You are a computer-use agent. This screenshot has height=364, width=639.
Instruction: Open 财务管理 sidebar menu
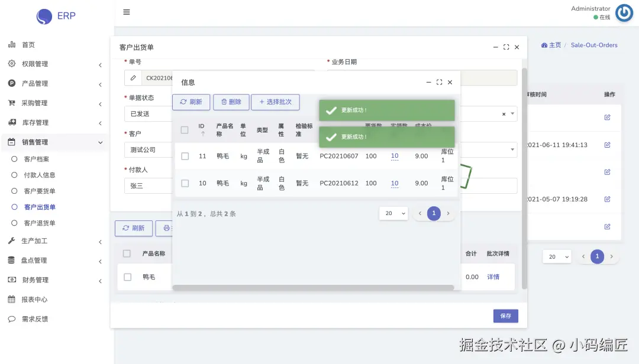[x=35, y=279]
